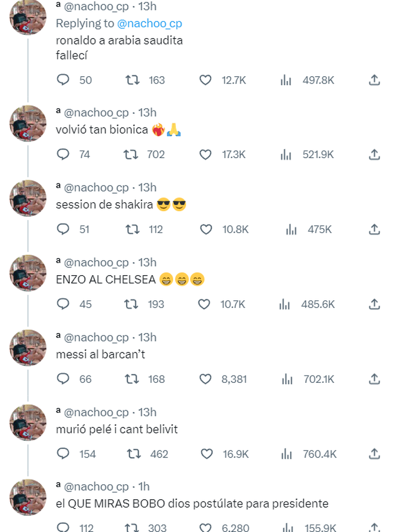Retweet the 'messi al barcan't' tweet

pos(131,379)
